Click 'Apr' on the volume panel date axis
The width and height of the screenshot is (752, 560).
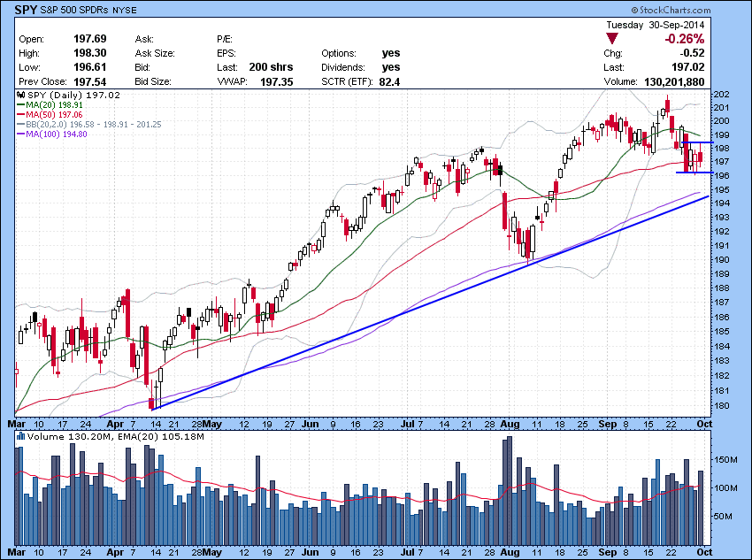pyautogui.click(x=115, y=552)
